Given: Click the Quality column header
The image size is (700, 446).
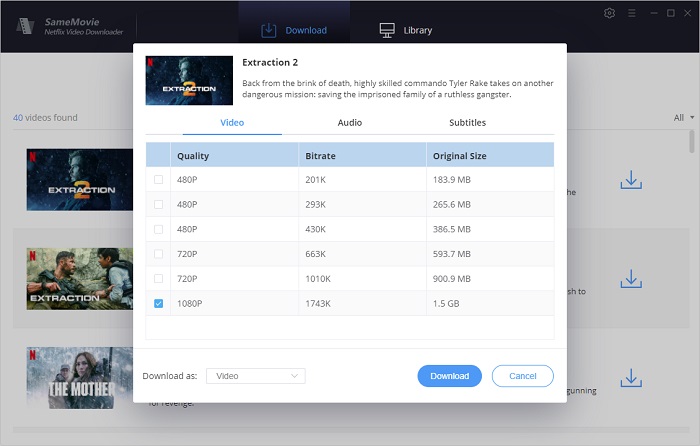Looking at the screenshot, I should coord(234,156).
